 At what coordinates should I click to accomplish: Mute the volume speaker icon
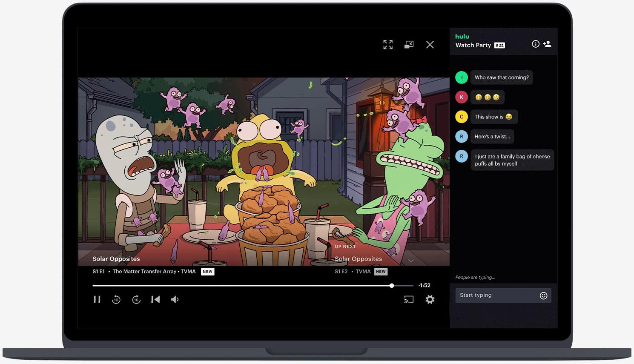(175, 300)
